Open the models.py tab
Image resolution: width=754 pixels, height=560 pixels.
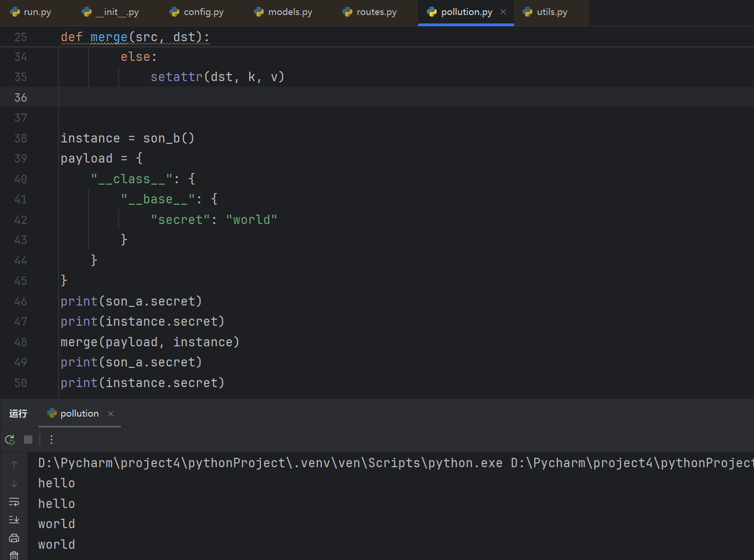coord(283,12)
